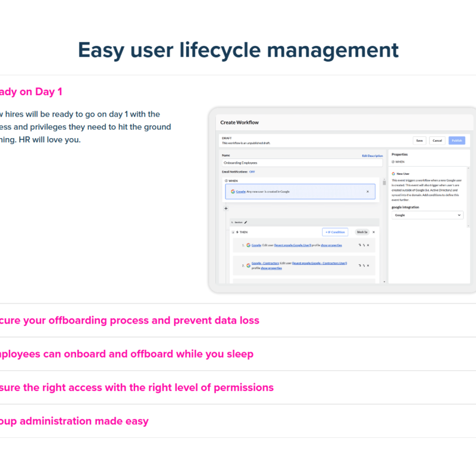Toggle Email Notifications OFF switch
This screenshot has height=476, width=476.
252,171
